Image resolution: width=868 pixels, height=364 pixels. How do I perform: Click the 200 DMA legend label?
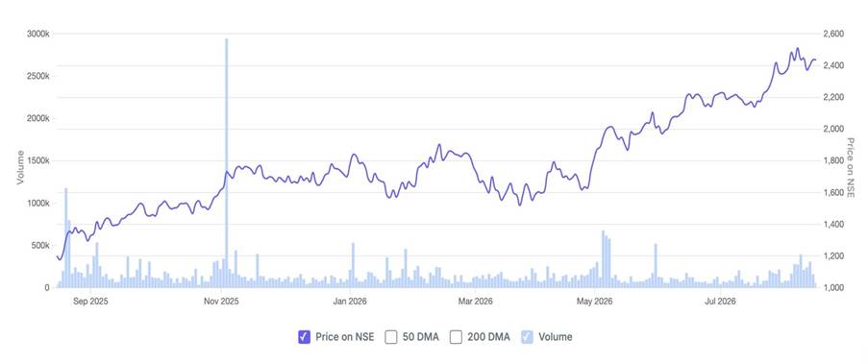pyautogui.click(x=486, y=336)
